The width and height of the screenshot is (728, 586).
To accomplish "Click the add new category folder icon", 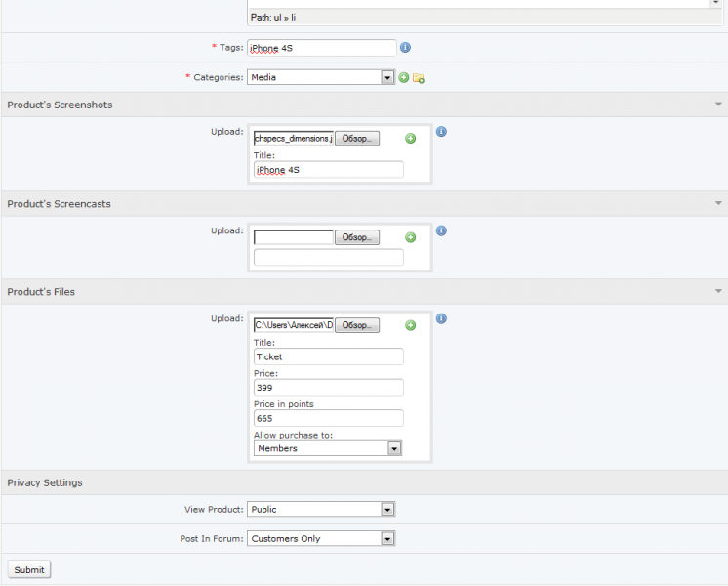I will (x=419, y=78).
